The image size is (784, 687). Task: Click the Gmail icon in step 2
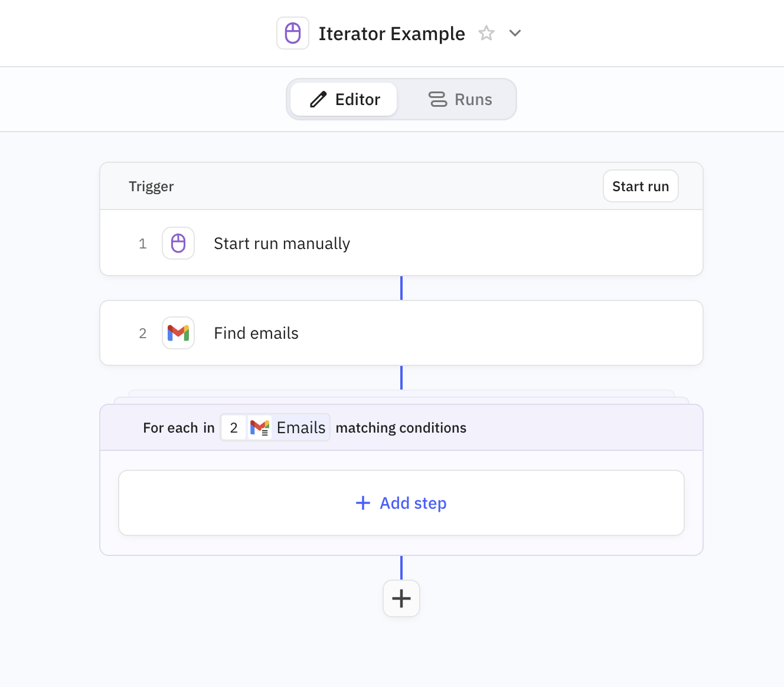(178, 333)
